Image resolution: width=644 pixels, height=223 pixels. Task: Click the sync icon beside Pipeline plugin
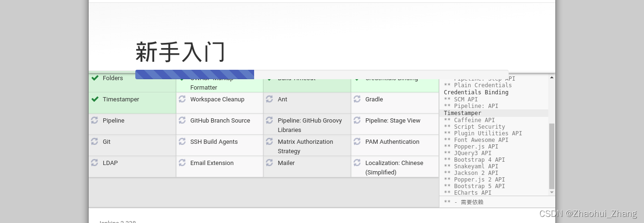click(x=95, y=121)
